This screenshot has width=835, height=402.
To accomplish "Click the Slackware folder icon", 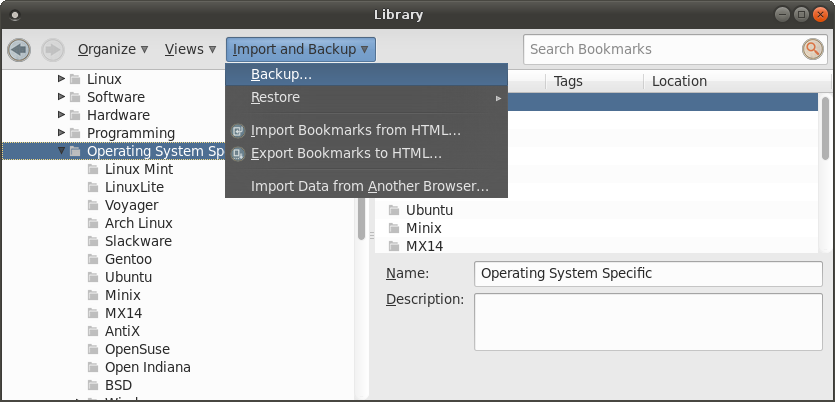I will tap(93, 241).
